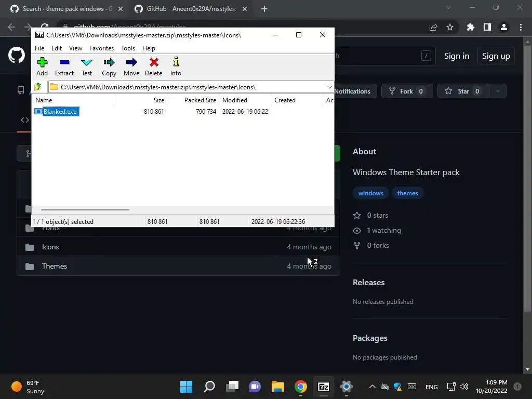
Task: Choose the Copy toolbar icon
Action: (x=109, y=66)
